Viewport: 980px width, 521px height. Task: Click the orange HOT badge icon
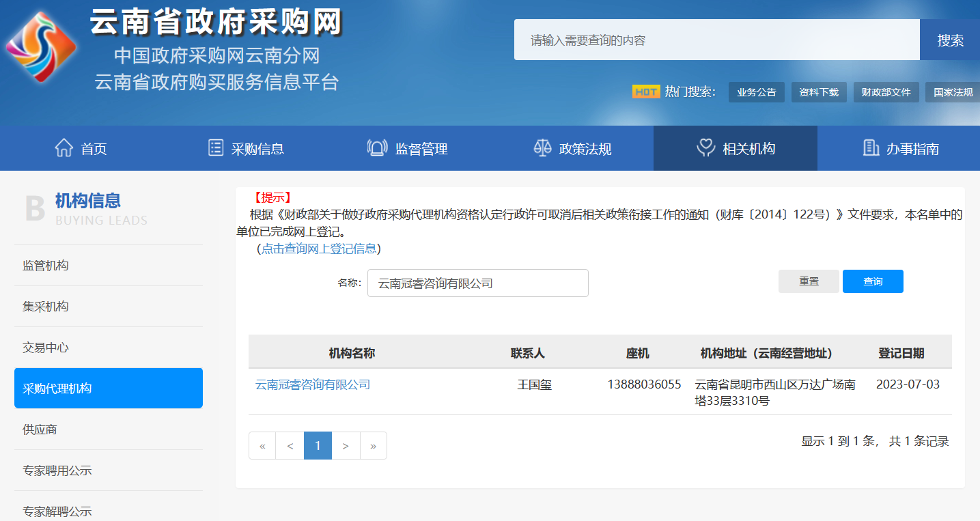646,91
